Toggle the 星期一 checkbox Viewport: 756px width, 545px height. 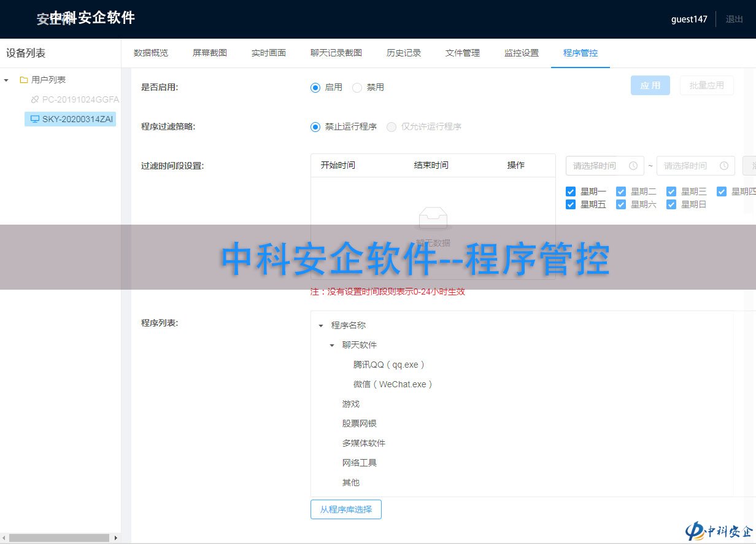(x=571, y=191)
